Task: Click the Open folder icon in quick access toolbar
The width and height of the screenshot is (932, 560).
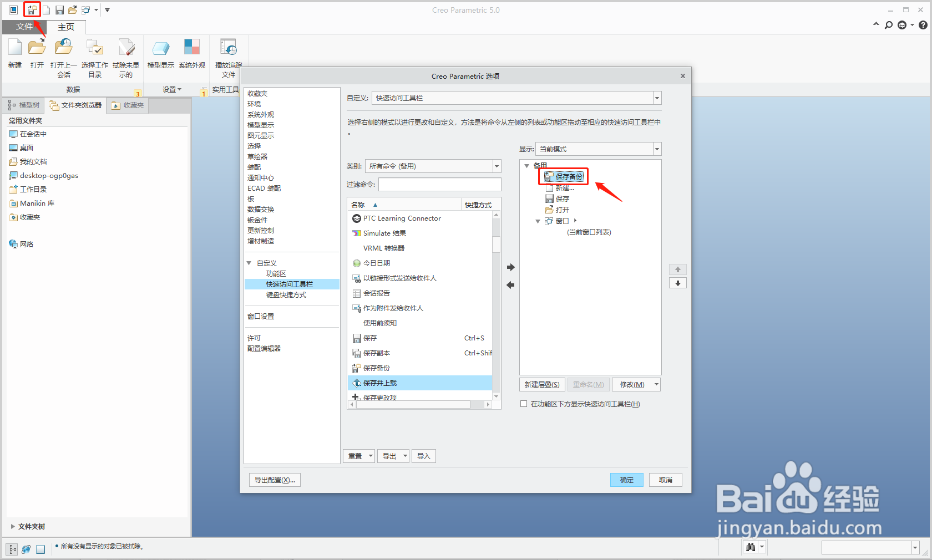Action: (73, 10)
